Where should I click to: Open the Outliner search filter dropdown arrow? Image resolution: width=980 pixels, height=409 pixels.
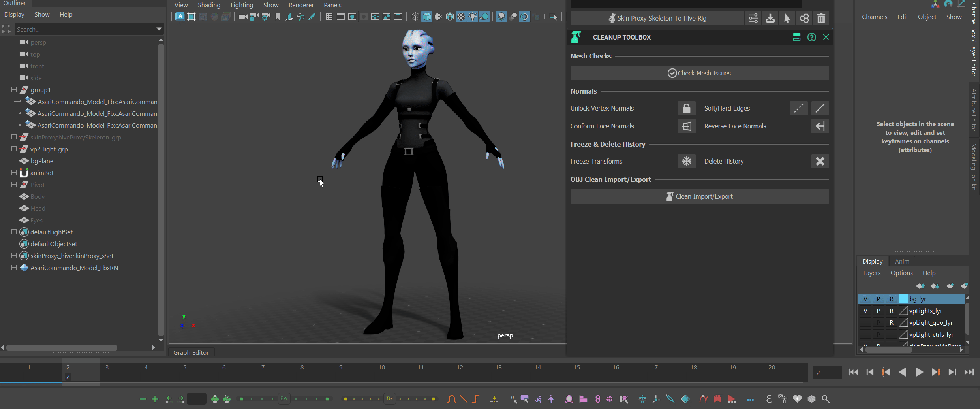(159, 29)
